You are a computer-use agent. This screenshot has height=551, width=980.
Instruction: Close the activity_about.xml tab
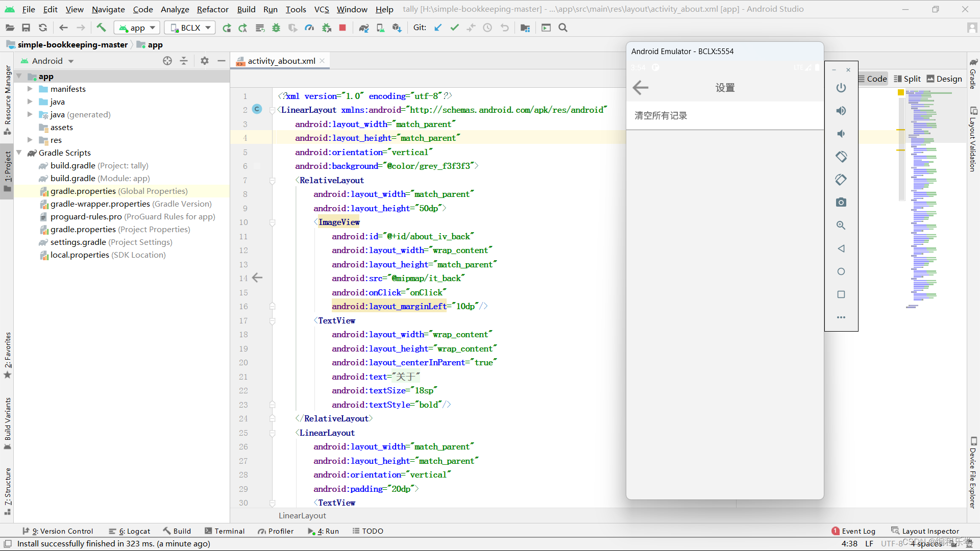(x=322, y=61)
